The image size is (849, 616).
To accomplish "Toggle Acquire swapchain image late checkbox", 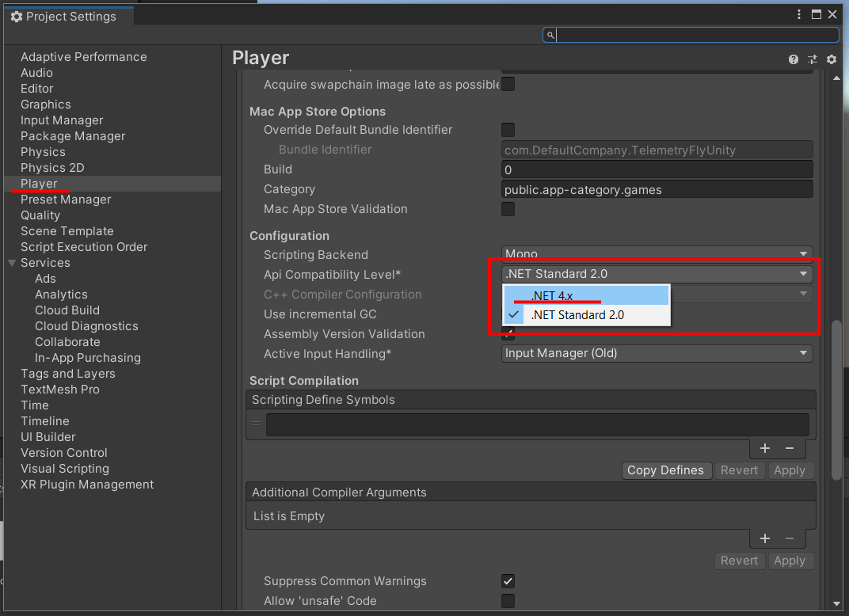I will click(508, 85).
